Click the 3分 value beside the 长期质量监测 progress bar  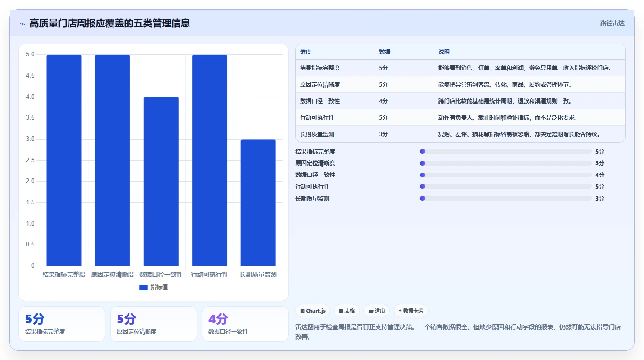click(600, 199)
